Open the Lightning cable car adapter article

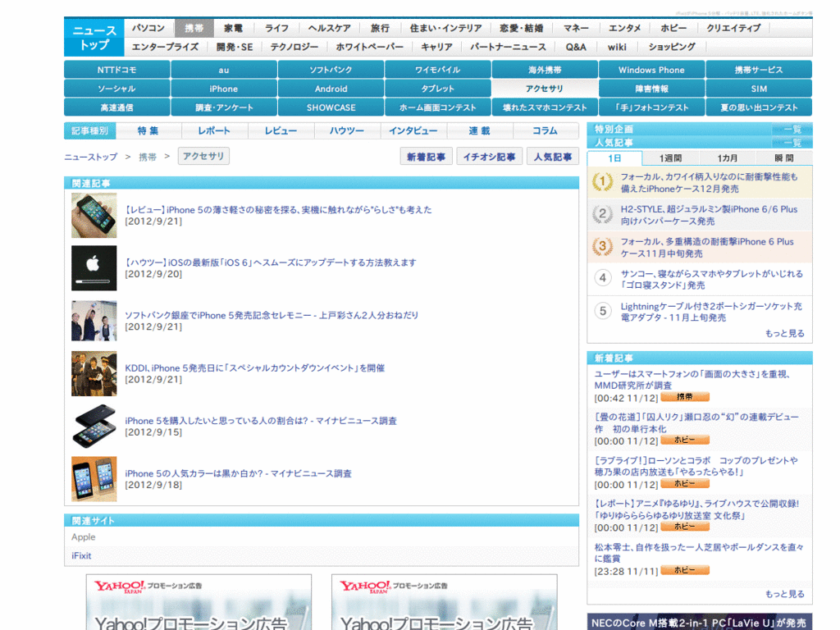pos(711,312)
